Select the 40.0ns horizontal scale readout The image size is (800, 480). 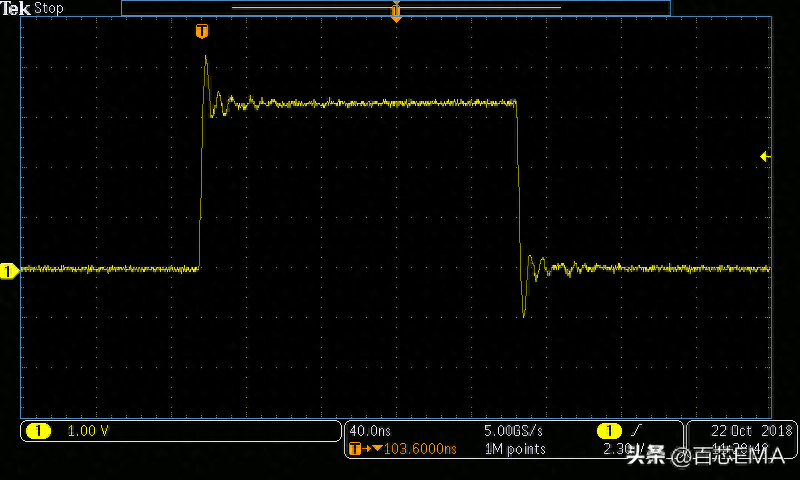pyautogui.click(x=371, y=430)
